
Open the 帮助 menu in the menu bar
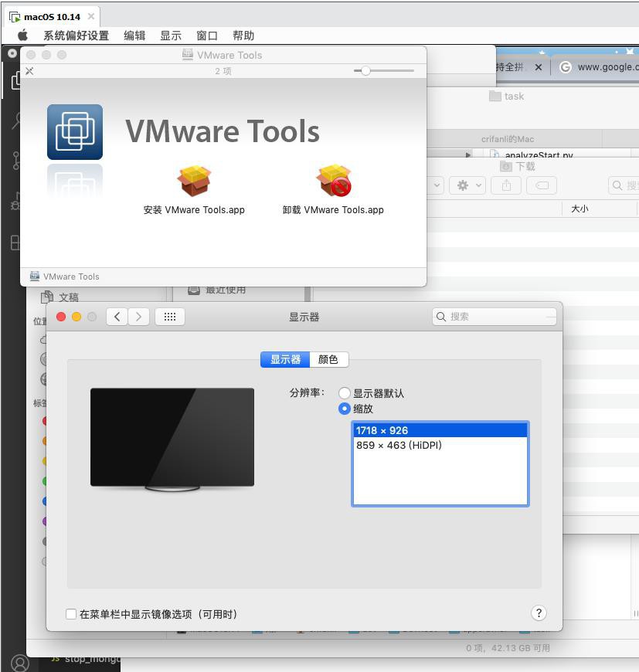coord(243,36)
